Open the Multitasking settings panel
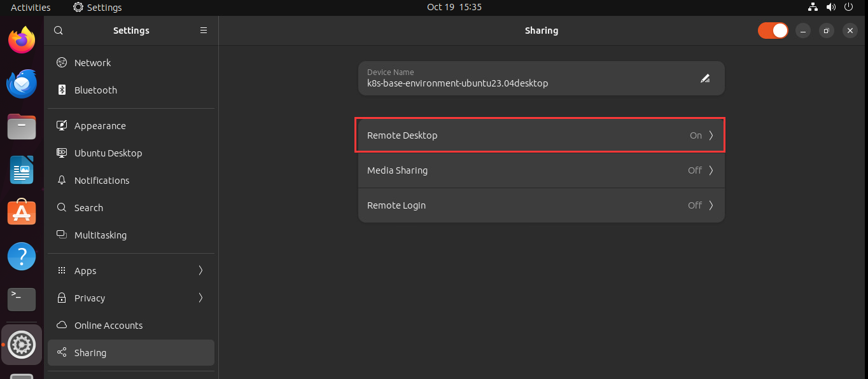This screenshot has height=379, width=868. tap(101, 235)
